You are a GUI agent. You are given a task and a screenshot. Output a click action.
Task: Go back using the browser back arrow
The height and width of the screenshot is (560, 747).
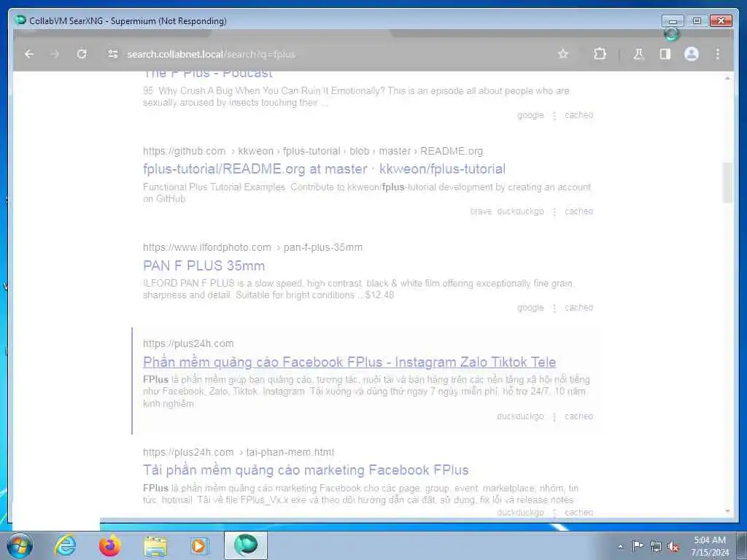[29, 54]
